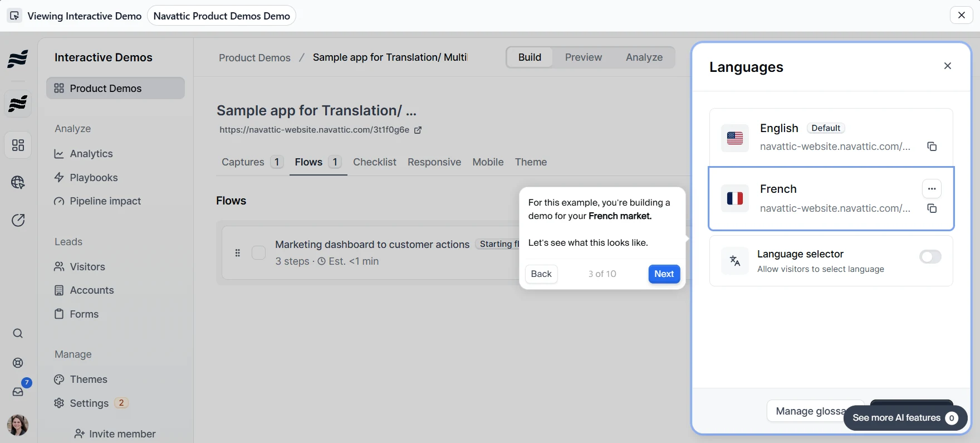
Task: Click See more AI features button
Action: tap(905, 418)
